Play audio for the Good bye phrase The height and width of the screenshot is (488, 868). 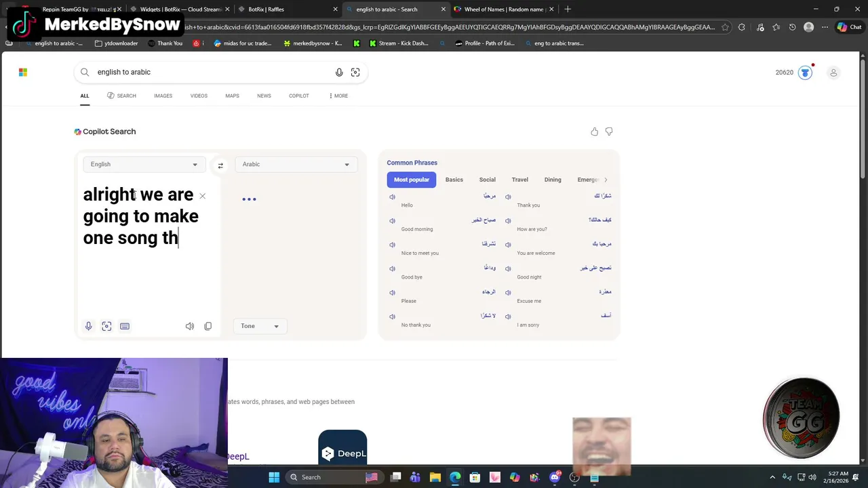392,269
